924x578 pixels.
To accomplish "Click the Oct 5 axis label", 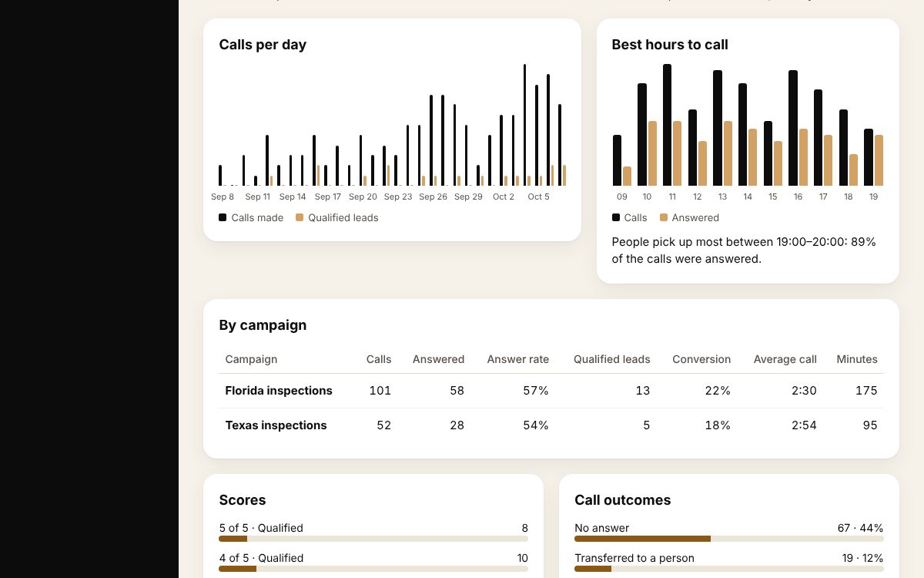I will point(539,197).
